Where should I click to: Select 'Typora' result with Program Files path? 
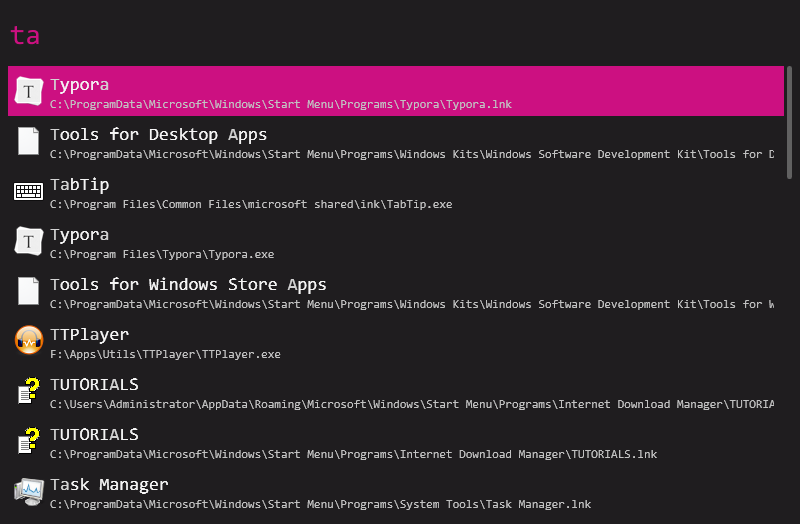tap(396, 241)
